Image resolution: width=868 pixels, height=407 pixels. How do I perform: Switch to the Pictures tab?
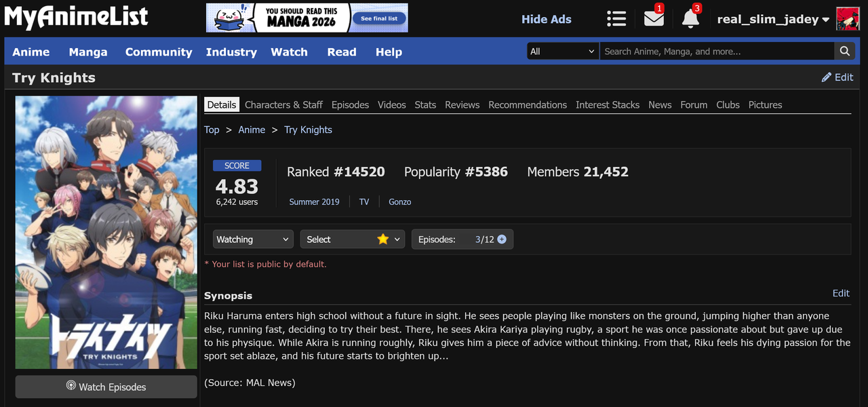(x=765, y=104)
